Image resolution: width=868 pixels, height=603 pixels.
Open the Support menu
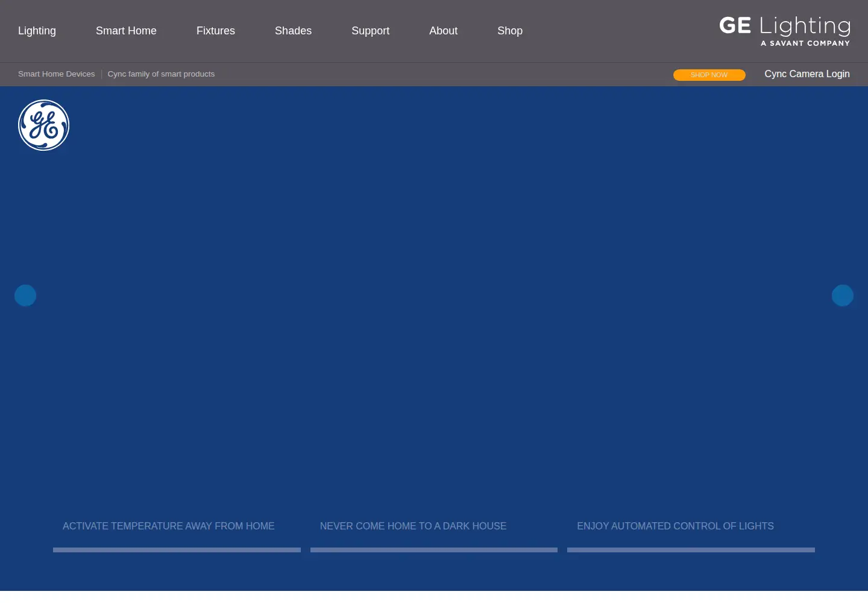point(370,31)
